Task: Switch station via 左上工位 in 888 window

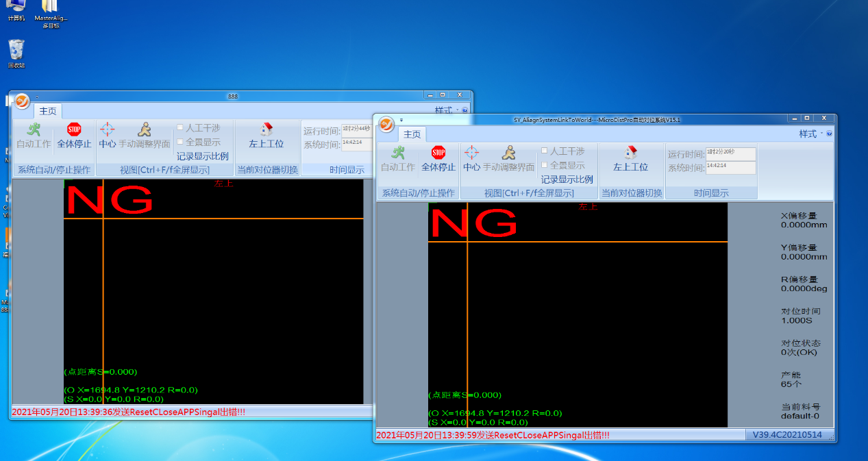Action: pos(266,129)
